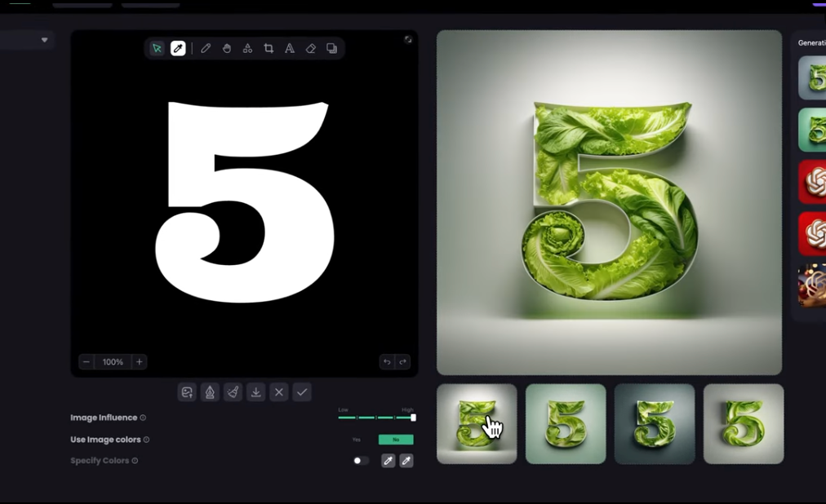The width and height of the screenshot is (826, 504).
Task: Expand the canvas to fullscreen
Action: [x=408, y=39]
